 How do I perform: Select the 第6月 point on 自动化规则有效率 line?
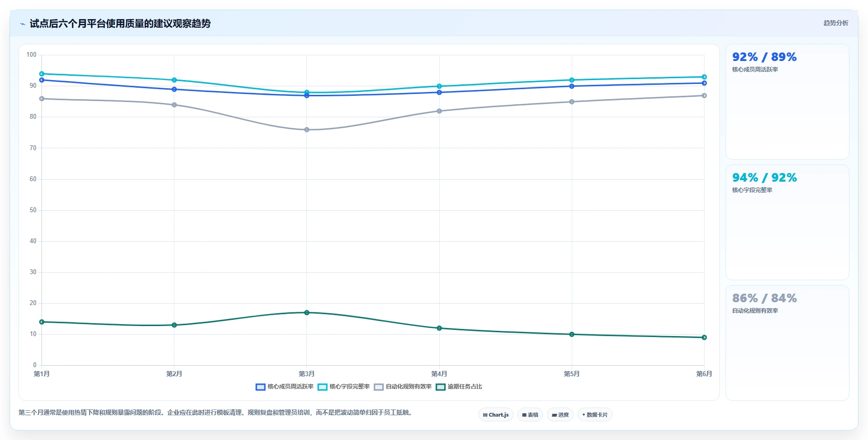pyautogui.click(x=704, y=96)
